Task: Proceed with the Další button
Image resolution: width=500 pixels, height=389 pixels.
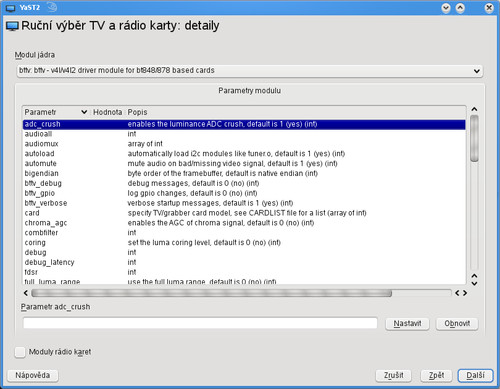Action: [475, 375]
